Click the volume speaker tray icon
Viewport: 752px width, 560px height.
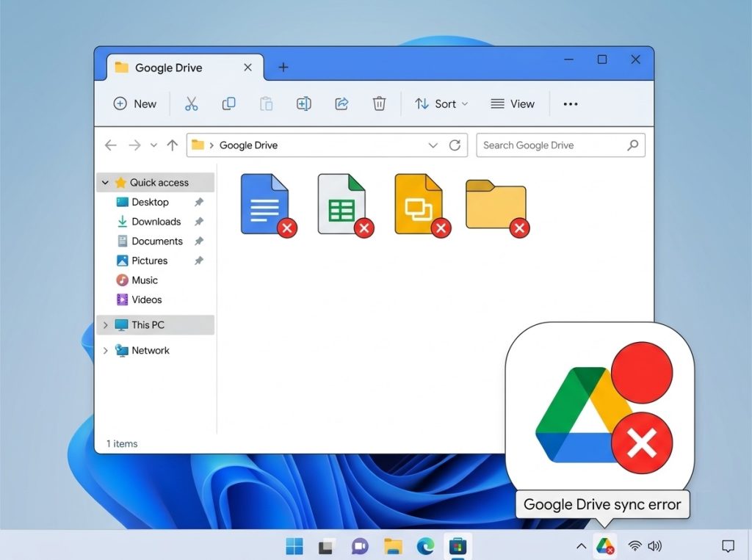(654, 545)
